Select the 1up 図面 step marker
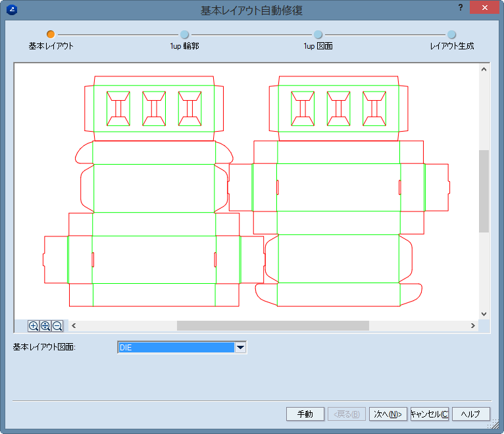Viewport: 504px width, 434px height. (318, 34)
